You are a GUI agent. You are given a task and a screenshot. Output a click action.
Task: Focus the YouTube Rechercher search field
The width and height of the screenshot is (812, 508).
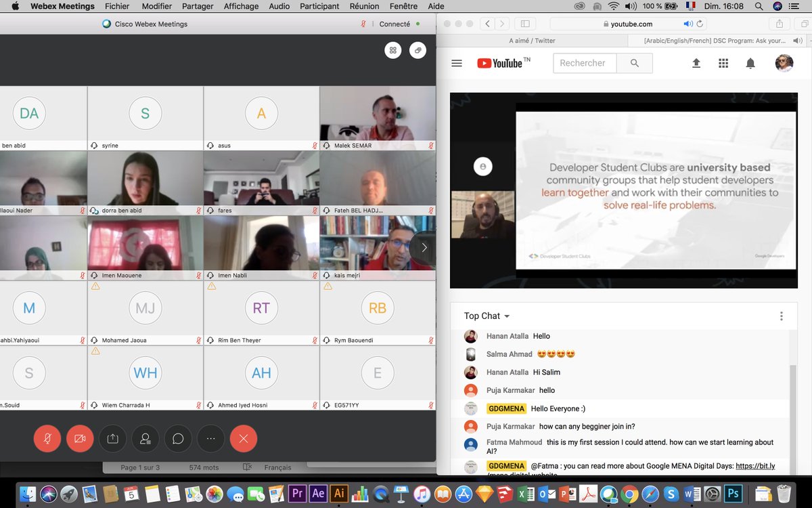tap(585, 63)
